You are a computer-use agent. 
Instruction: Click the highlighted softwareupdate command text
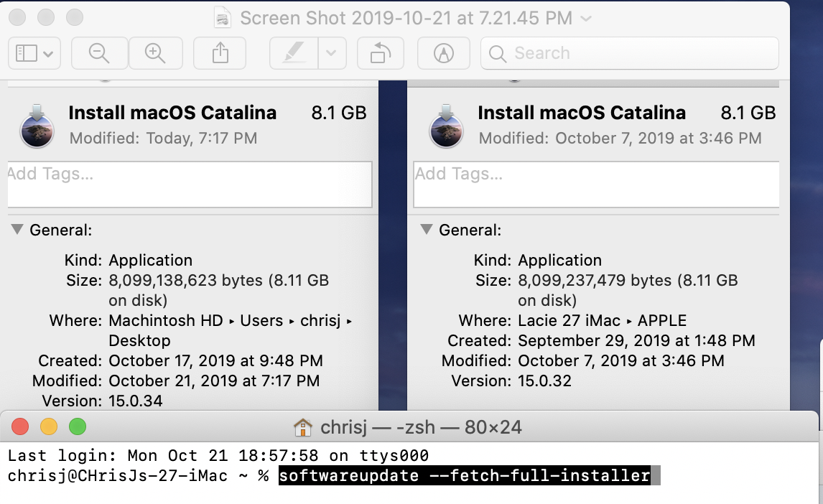coord(464,475)
